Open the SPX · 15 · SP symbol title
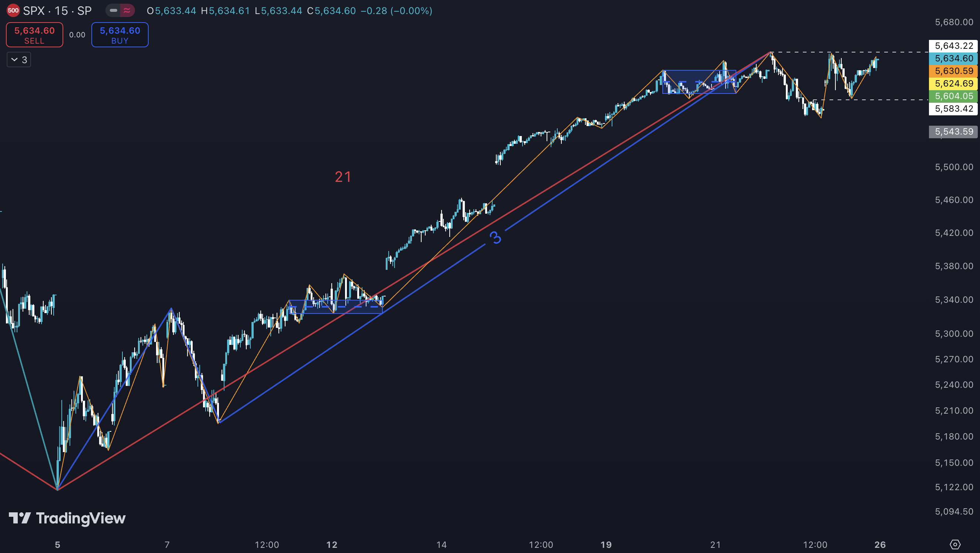 [x=57, y=11]
